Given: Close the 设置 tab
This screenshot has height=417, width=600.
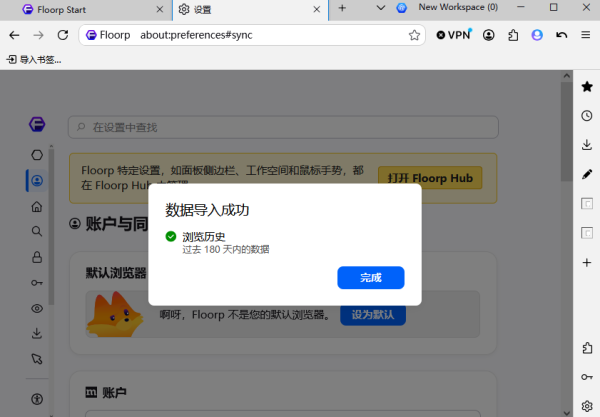Looking at the screenshot, I should [316, 10].
